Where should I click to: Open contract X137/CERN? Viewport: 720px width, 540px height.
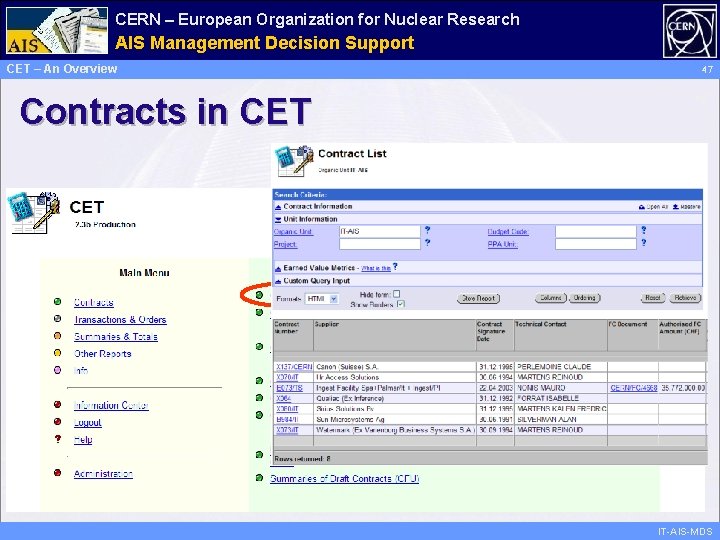294,367
